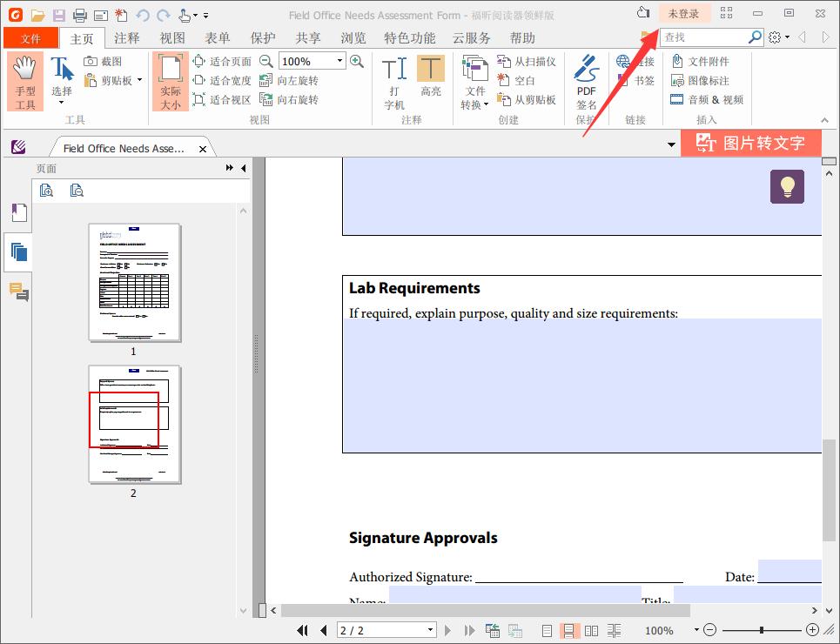The width and height of the screenshot is (840, 644).
Task: Toggle Actual Size view (实际大小)
Action: 171,82
